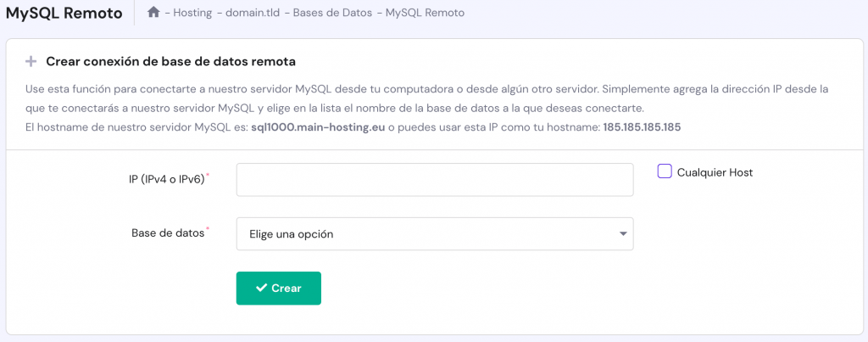Click the MySQL Remoto page title

(x=64, y=14)
